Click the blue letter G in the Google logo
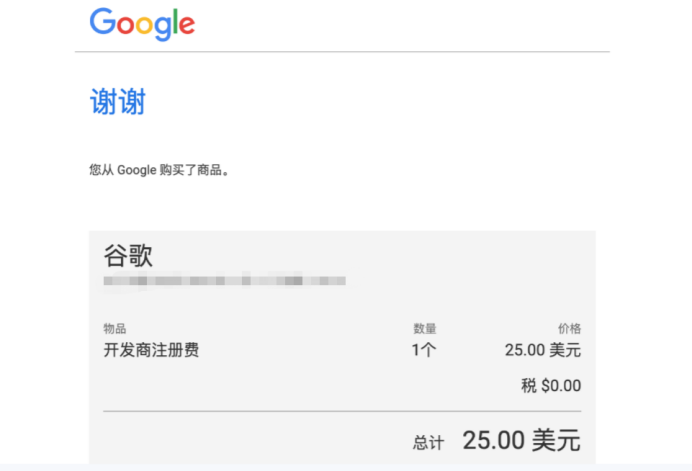This screenshot has height=471, width=692. [x=103, y=21]
